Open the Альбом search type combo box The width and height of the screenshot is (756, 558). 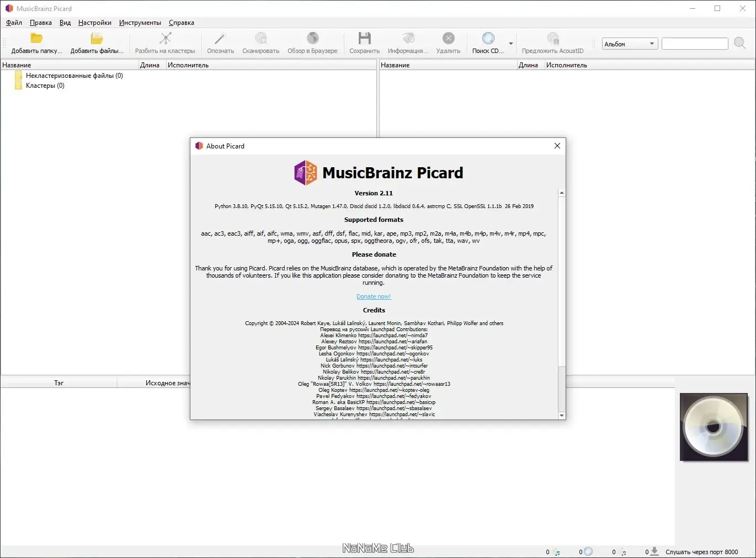tap(630, 44)
